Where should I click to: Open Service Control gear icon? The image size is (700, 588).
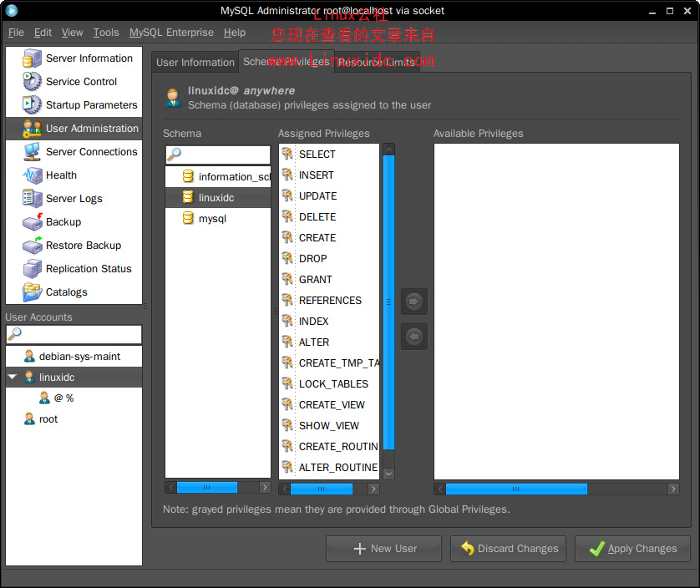coord(32,82)
